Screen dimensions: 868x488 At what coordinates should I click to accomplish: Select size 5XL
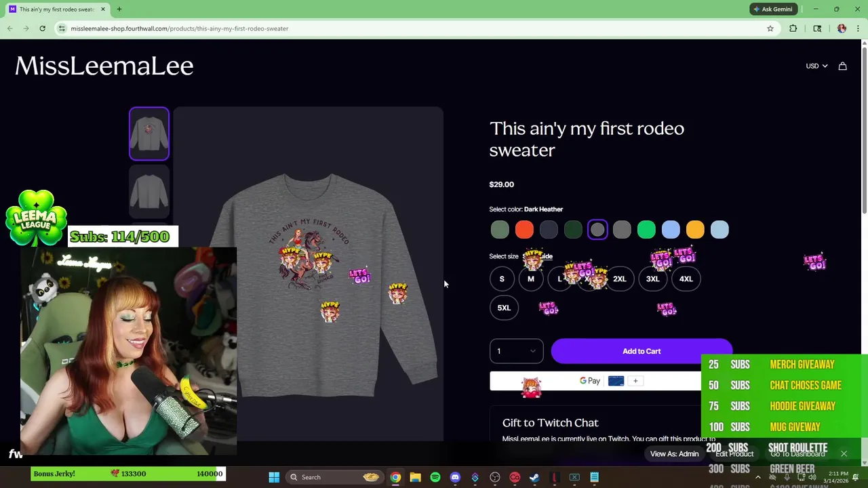[x=504, y=308]
